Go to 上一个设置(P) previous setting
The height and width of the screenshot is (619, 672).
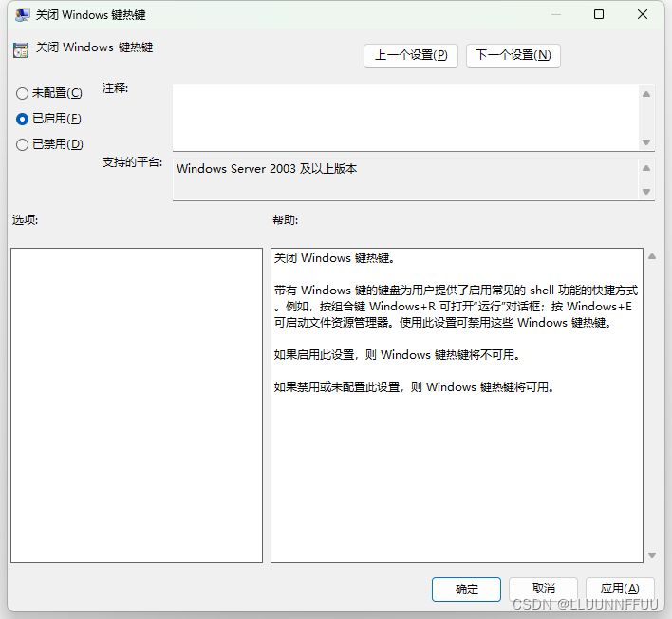(x=411, y=55)
